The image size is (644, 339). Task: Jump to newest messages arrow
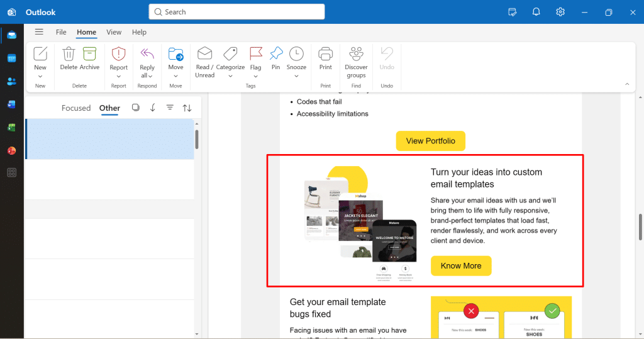pyautogui.click(x=153, y=108)
